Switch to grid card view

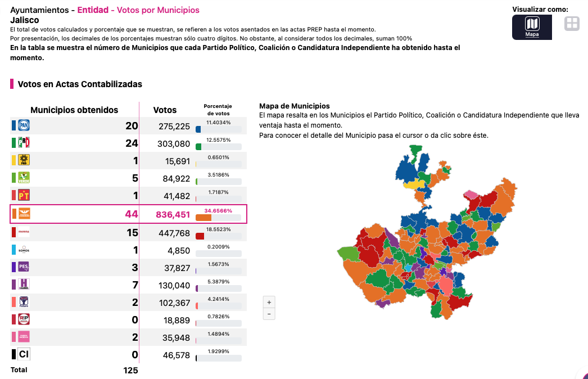click(572, 24)
